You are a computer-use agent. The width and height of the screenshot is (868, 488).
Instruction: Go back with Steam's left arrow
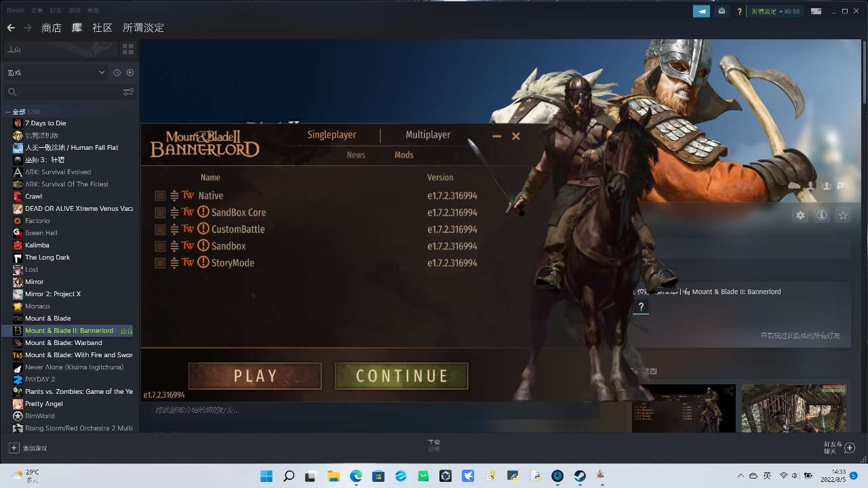10,28
